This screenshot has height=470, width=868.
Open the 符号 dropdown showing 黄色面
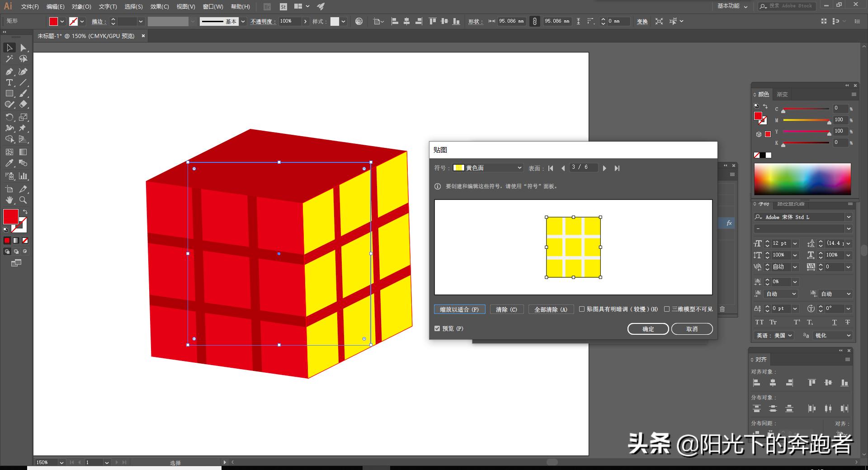[519, 168]
